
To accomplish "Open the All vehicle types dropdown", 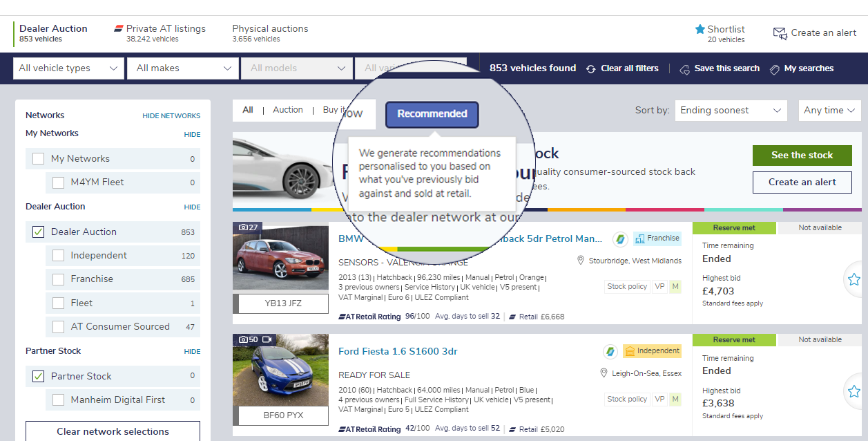I will (x=68, y=68).
